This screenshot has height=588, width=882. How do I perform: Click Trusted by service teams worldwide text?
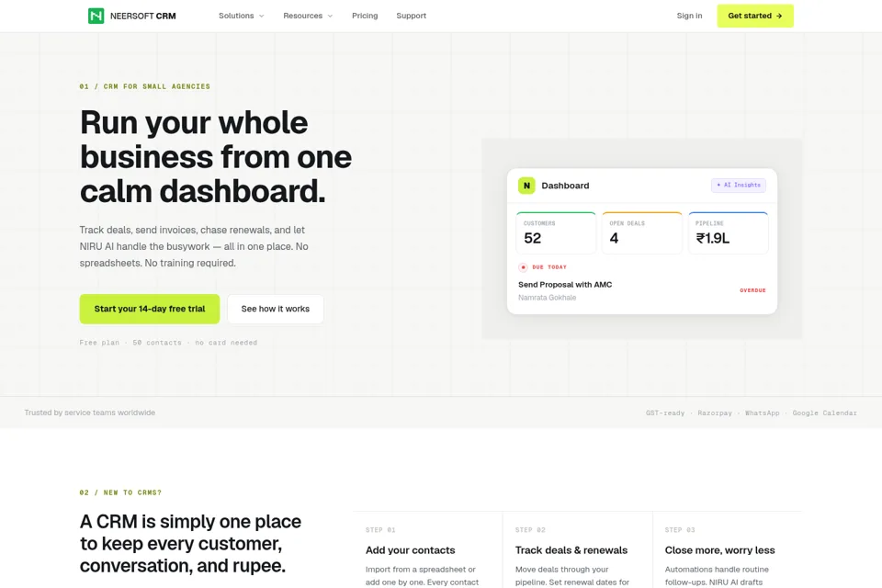click(x=89, y=413)
